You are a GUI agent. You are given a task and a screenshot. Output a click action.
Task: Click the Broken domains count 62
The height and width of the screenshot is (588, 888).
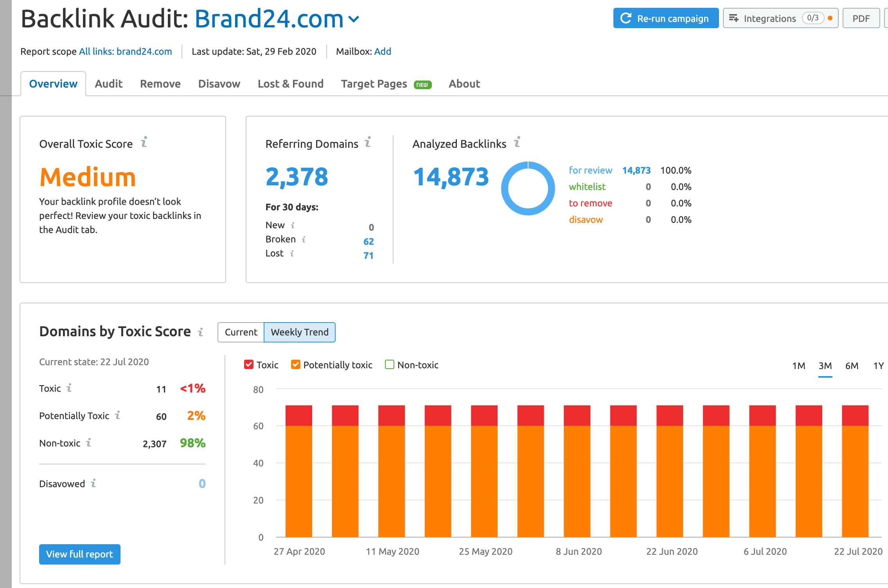(x=369, y=242)
